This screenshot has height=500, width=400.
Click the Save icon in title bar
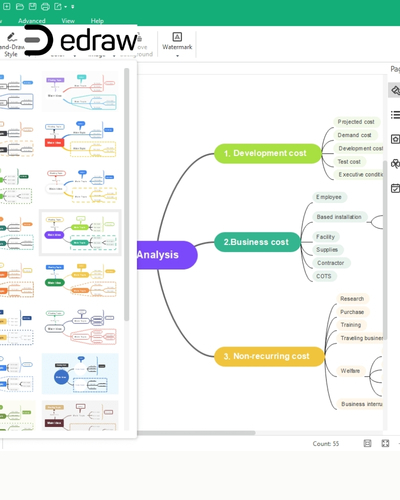pos(32,6)
